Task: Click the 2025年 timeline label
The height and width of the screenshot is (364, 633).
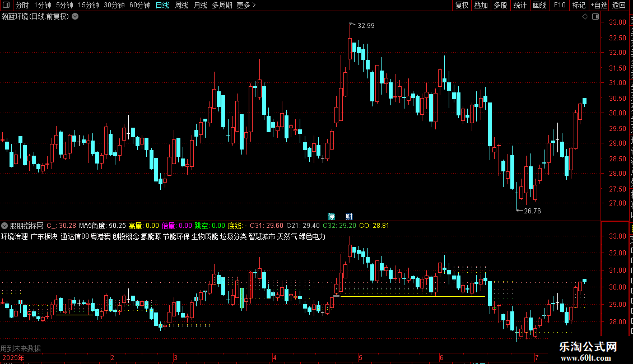Action: pos(13,357)
